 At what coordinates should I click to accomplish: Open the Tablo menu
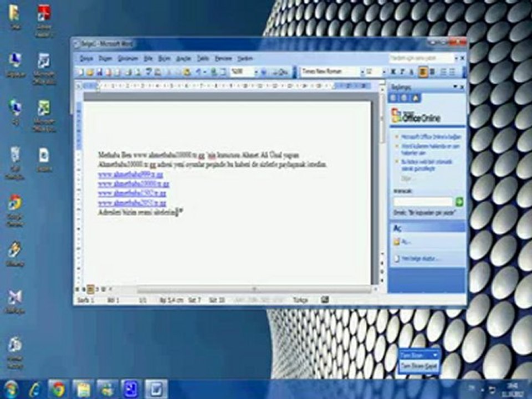pos(203,58)
